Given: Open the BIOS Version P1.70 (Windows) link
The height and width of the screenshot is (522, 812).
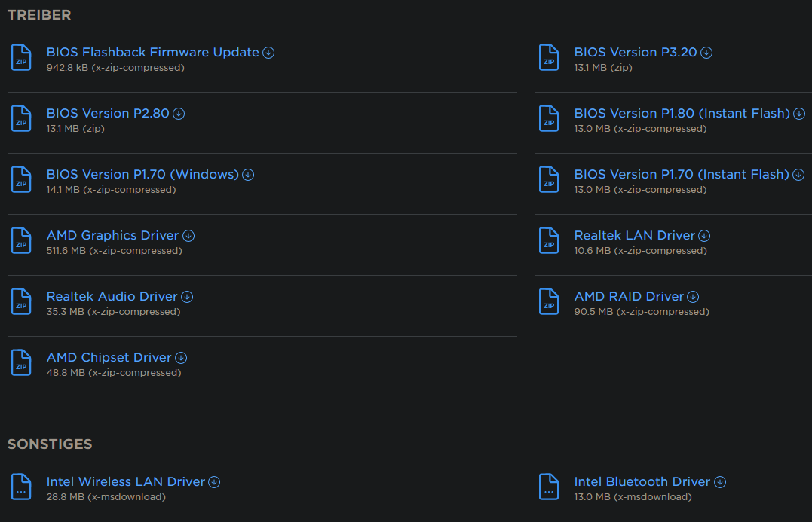Looking at the screenshot, I should pos(143,174).
